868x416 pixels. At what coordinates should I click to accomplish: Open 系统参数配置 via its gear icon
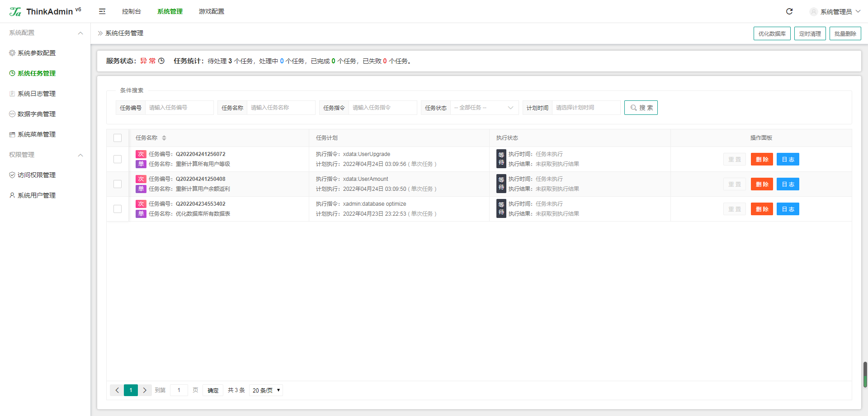(12, 53)
